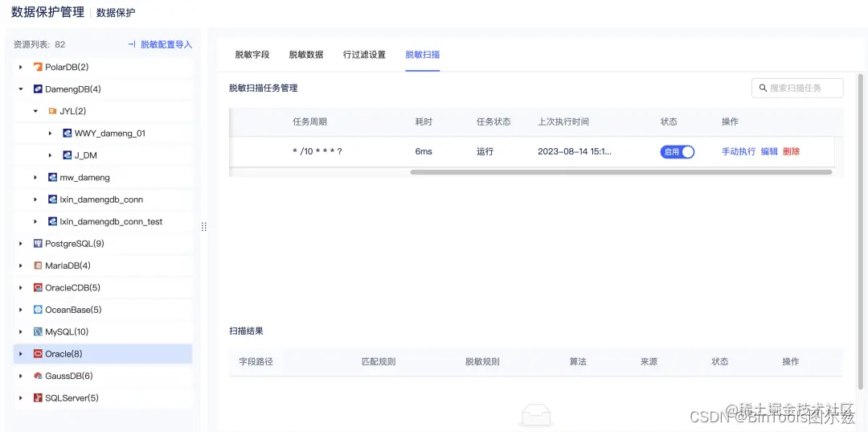This screenshot has width=868, height=432.
Task: Expand the OceanBase(5) node
Action: pos(20,310)
